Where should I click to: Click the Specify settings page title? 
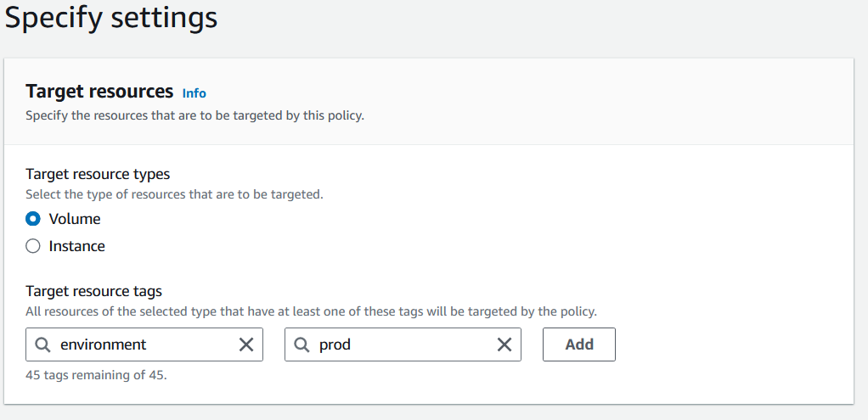point(111,17)
